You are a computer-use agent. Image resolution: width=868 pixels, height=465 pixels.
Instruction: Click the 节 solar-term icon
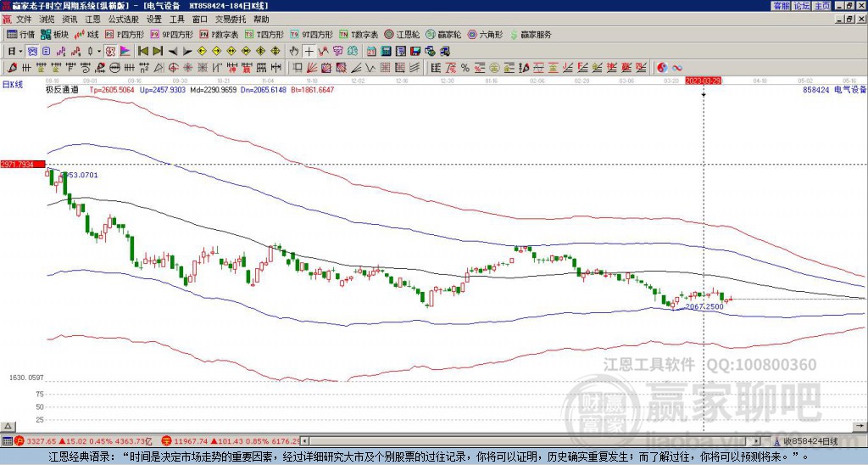click(337, 52)
